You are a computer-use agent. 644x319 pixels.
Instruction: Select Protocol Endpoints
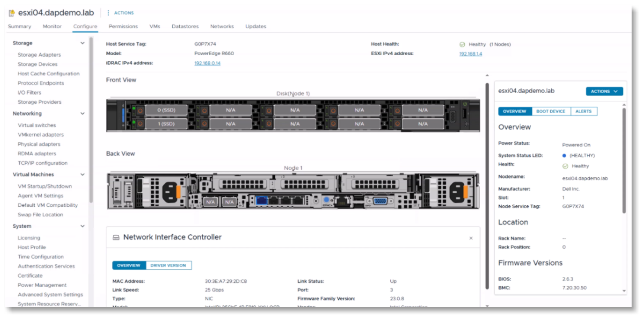(x=41, y=83)
